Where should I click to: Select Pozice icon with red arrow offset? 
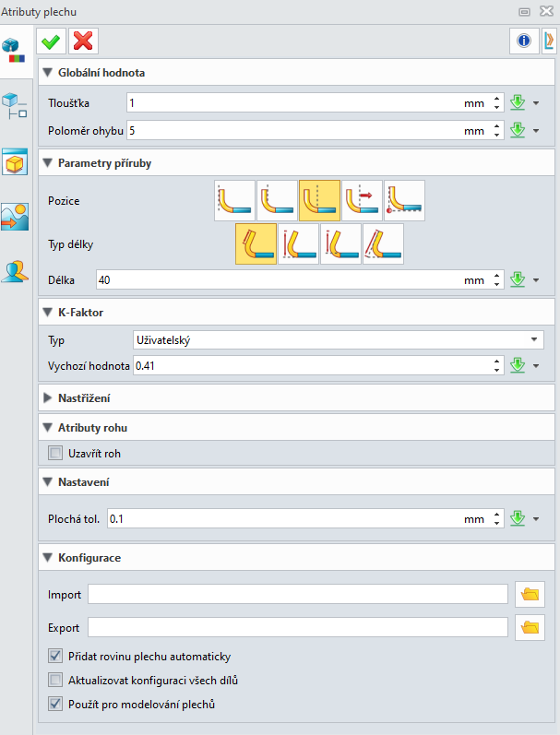[x=362, y=201]
